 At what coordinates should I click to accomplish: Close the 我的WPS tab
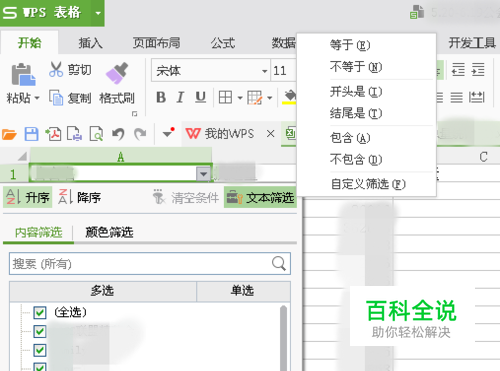271,134
